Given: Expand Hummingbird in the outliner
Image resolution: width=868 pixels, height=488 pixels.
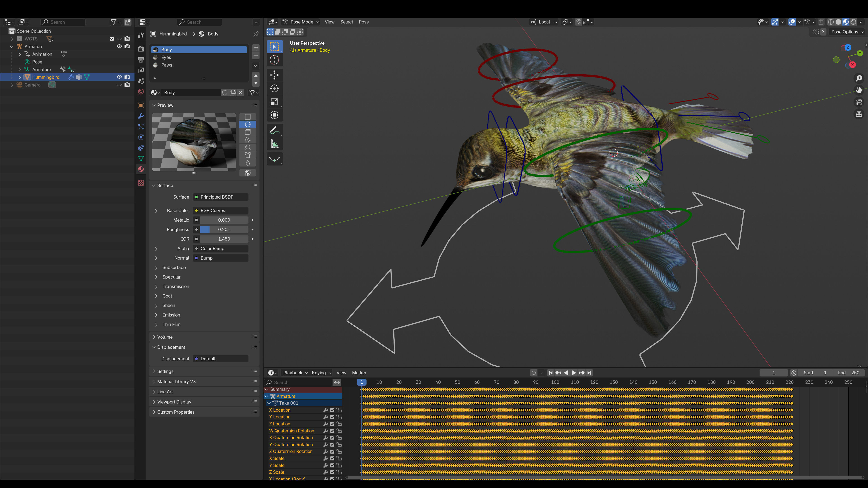Looking at the screenshot, I should coord(19,77).
